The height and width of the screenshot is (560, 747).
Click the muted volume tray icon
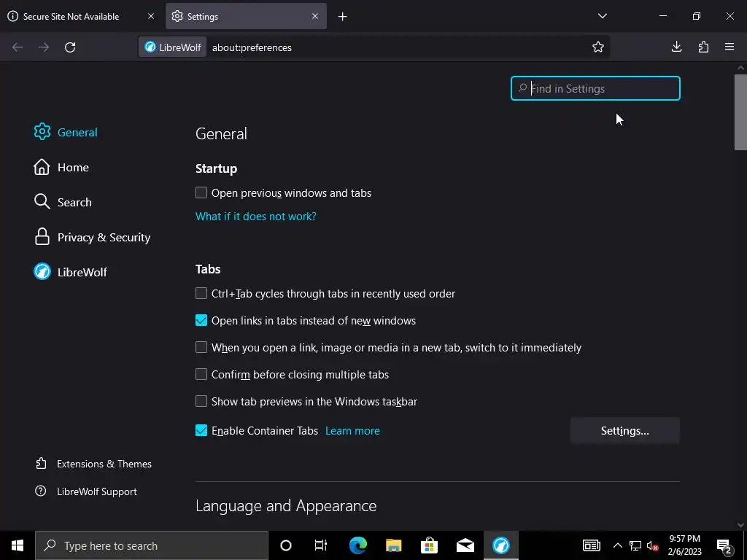pos(652,546)
